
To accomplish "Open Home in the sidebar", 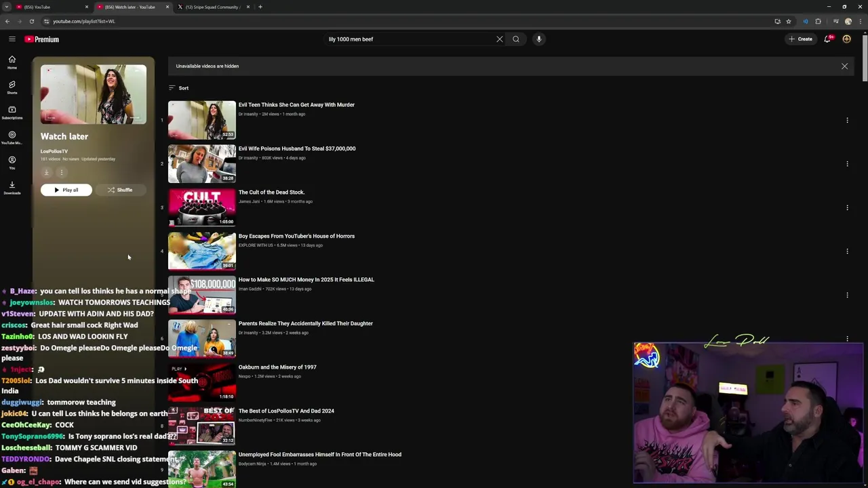I will pyautogui.click(x=12, y=62).
